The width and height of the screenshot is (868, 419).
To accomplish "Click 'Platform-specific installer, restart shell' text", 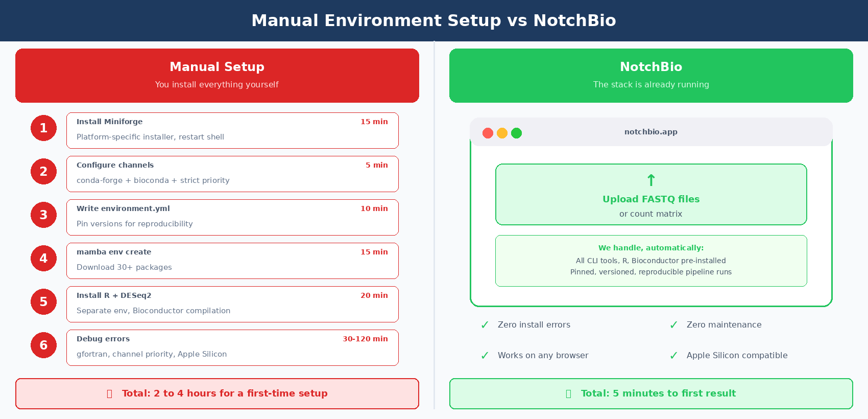I will click(x=150, y=137).
